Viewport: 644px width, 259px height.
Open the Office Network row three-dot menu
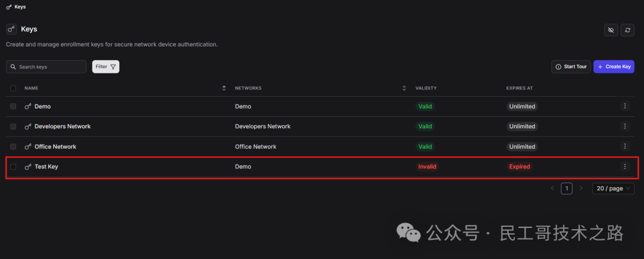click(624, 146)
